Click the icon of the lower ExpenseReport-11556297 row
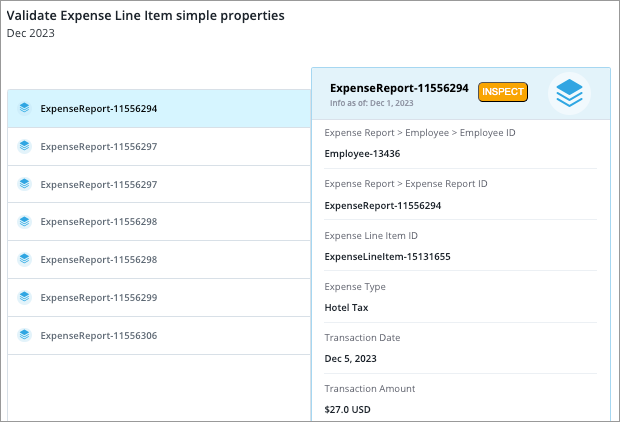This screenshot has height=422, width=620. coord(25,184)
